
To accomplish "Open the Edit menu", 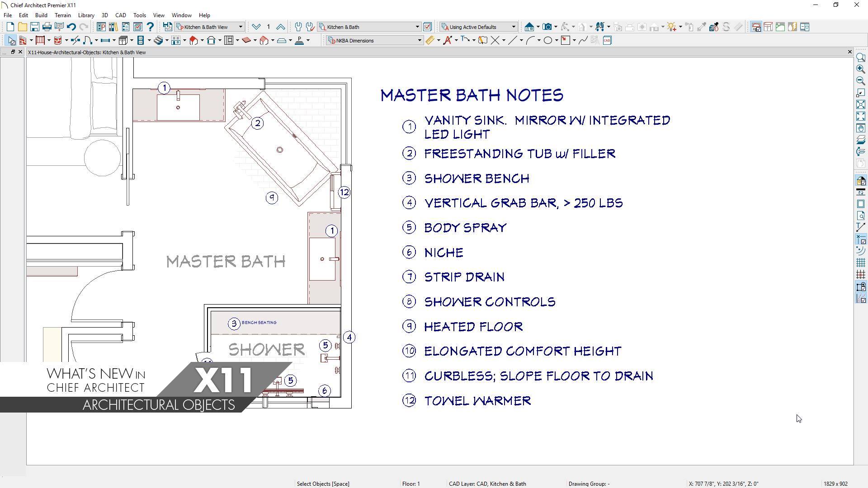I will pos(24,15).
